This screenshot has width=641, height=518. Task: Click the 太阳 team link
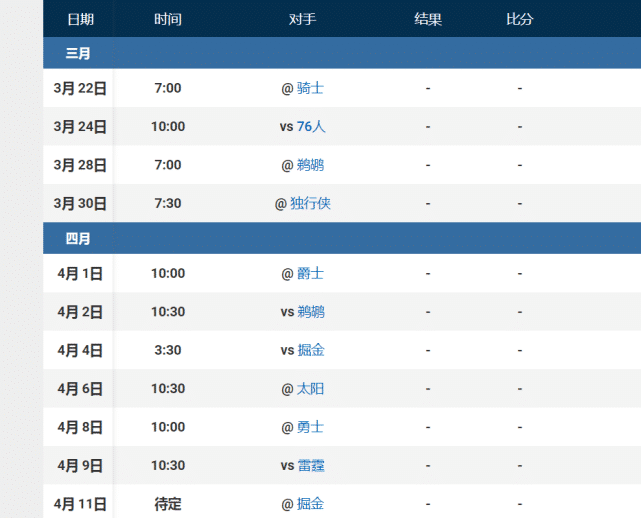coord(310,388)
